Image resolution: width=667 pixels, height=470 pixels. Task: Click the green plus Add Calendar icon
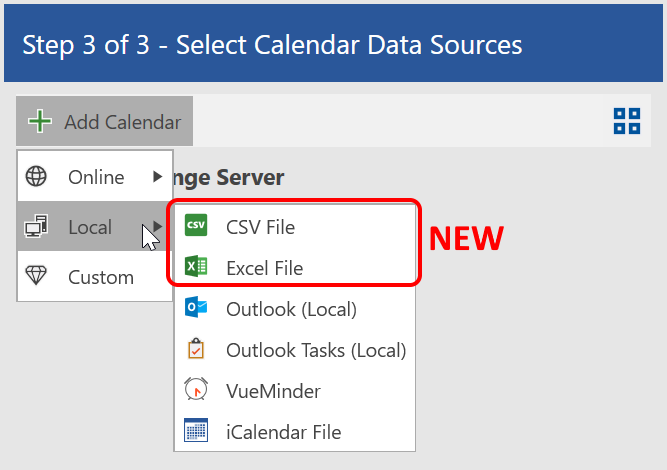(39, 122)
